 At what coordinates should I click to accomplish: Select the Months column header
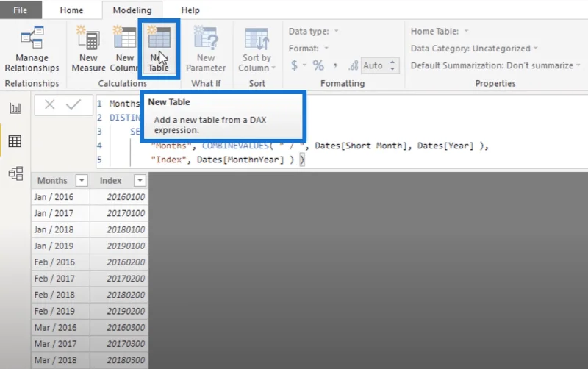52,181
